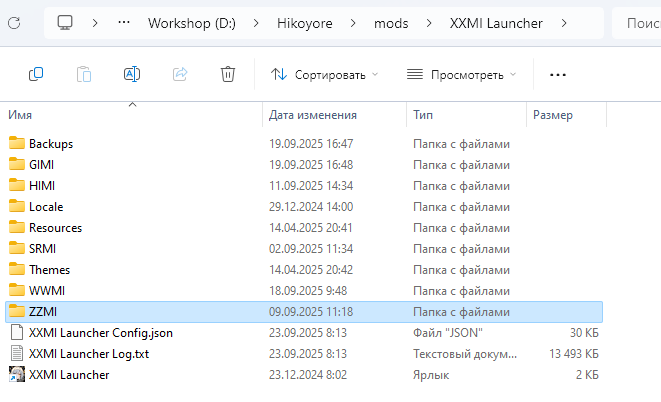Viewport: 661px width, 402px height.
Task: Navigate to Hikoyore folder in breadcrumb
Action: click(x=304, y=23)
